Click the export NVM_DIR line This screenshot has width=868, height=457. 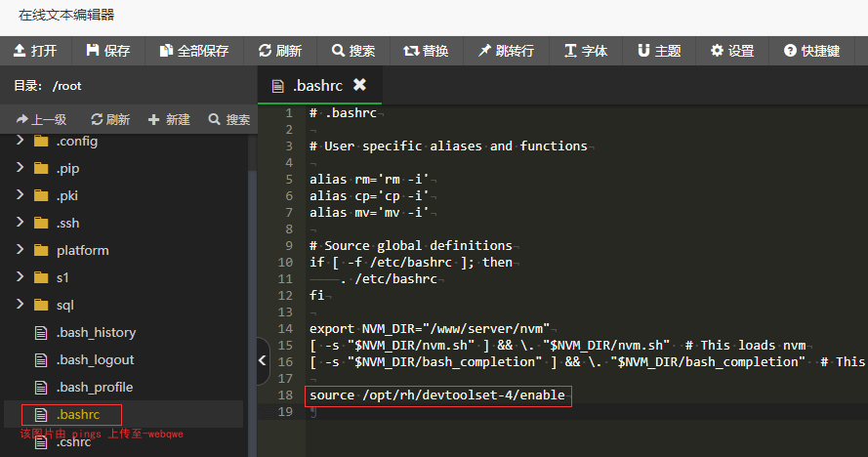430,328
